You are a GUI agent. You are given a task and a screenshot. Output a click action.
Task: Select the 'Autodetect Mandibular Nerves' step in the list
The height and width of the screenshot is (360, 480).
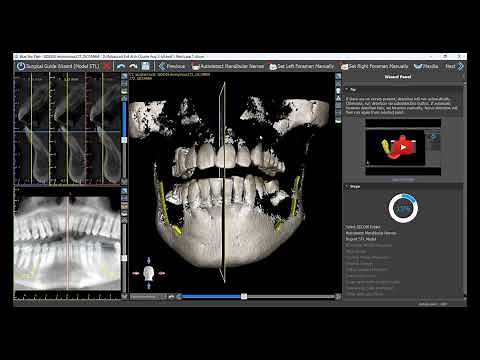tap(371, 233)
